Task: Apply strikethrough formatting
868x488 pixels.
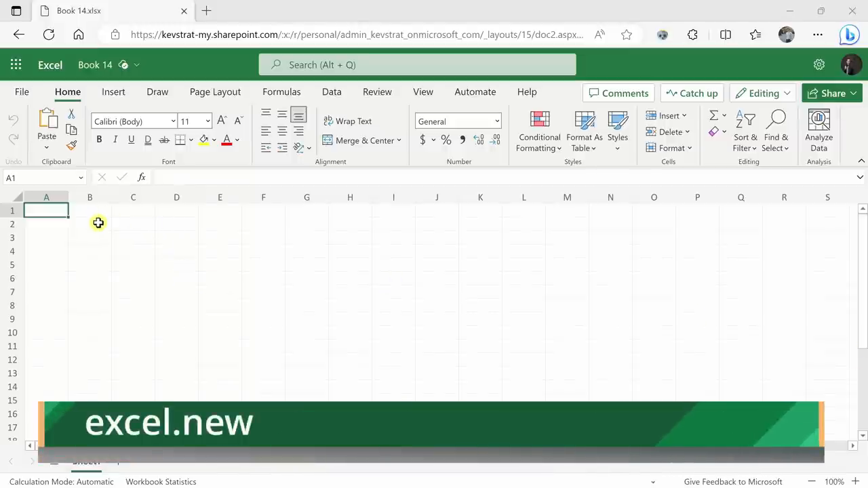Action: [x=164, y=140]
